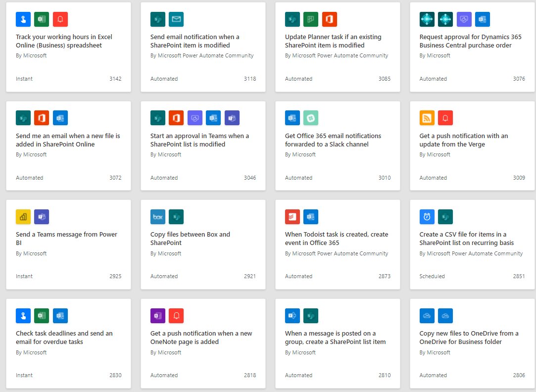Image resolution: width=536 pixels, height=392 pixels.
Task: Click the usage count 3142
Action: [x=115, y=79]
